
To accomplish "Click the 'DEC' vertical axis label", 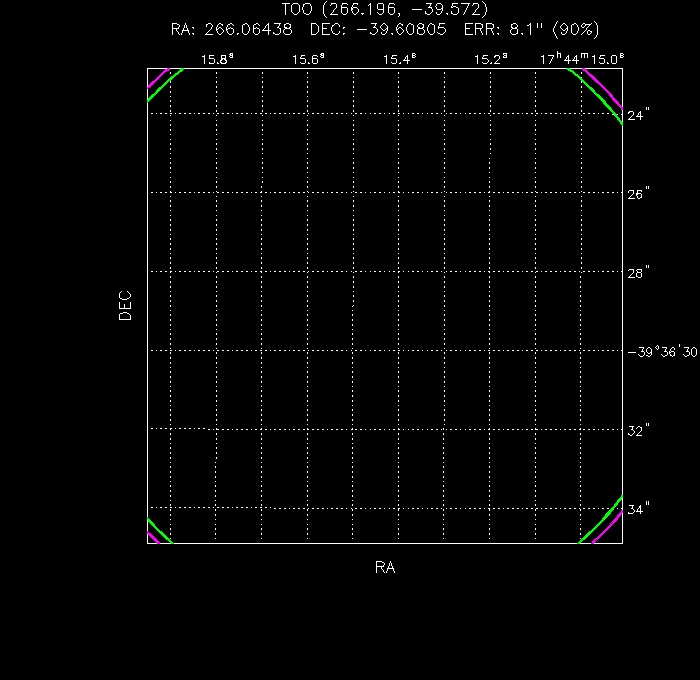I will pyautogui.click(x=125, y=306).
